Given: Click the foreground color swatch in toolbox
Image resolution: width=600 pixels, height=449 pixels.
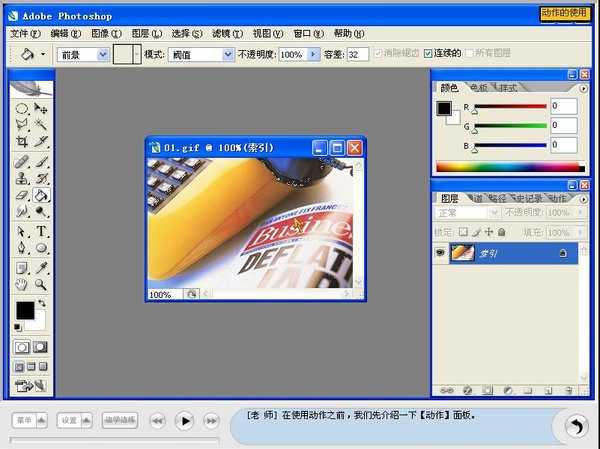Looking at the screenshot, I should [x=25, y=312].
